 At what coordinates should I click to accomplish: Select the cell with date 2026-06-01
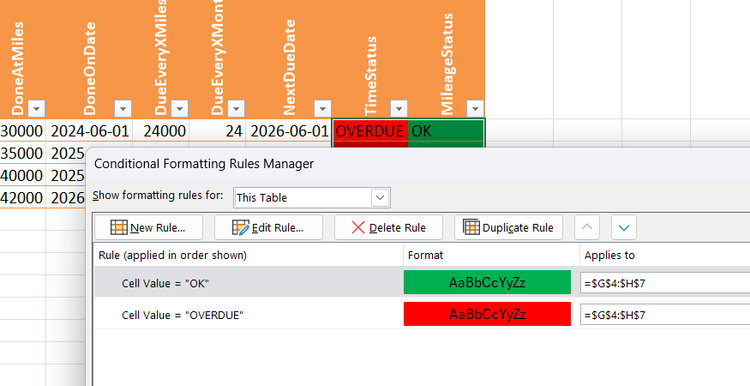(289, 131)
